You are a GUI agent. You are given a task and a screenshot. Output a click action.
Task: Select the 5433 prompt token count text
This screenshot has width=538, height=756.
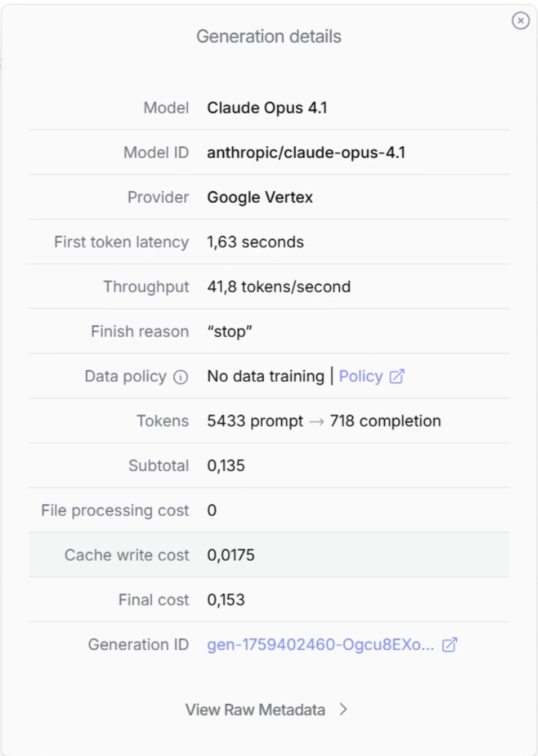[255, 421]
